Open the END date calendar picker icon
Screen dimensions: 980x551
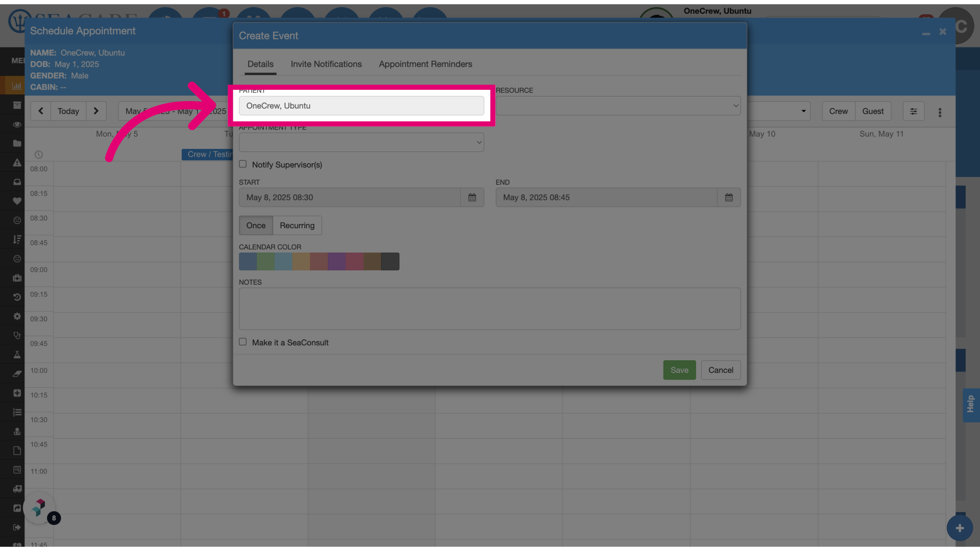coord(729,197)
